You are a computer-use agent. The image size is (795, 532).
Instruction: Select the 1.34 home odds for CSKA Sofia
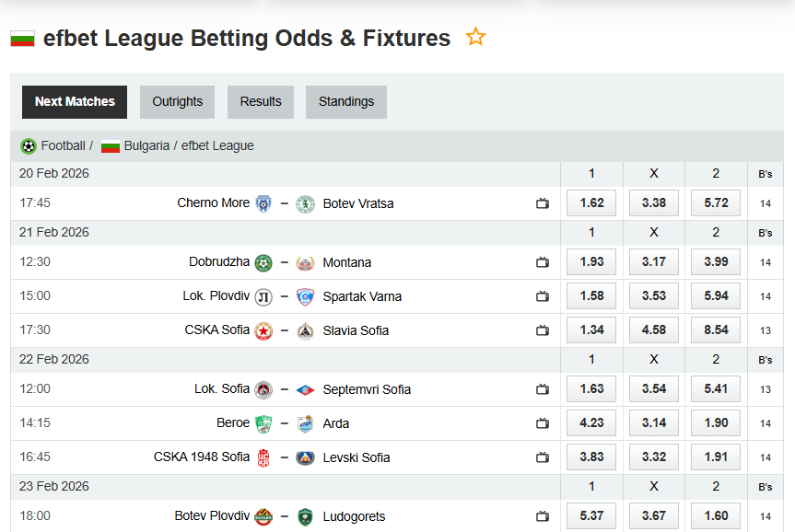pos(590,330)
